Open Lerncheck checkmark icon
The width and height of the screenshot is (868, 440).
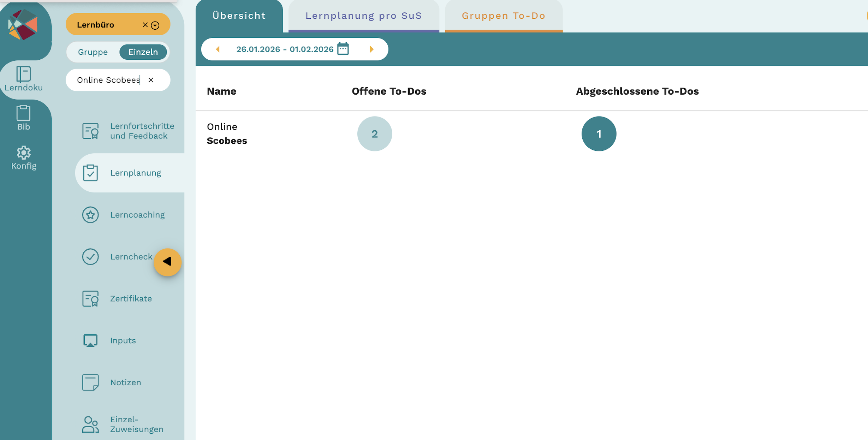[90, 257]
